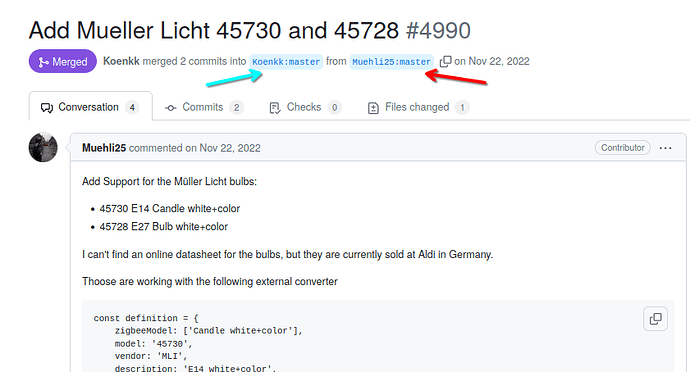
Task: Open the Muehli25:master head branch link
Action: point(392,62)
